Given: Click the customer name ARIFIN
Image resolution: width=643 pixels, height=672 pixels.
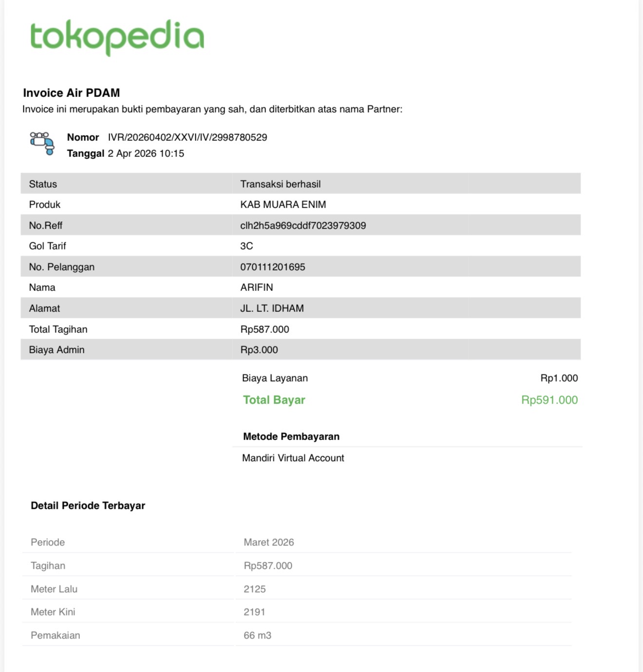Looking at the screenshot, I should click(257, 288).
